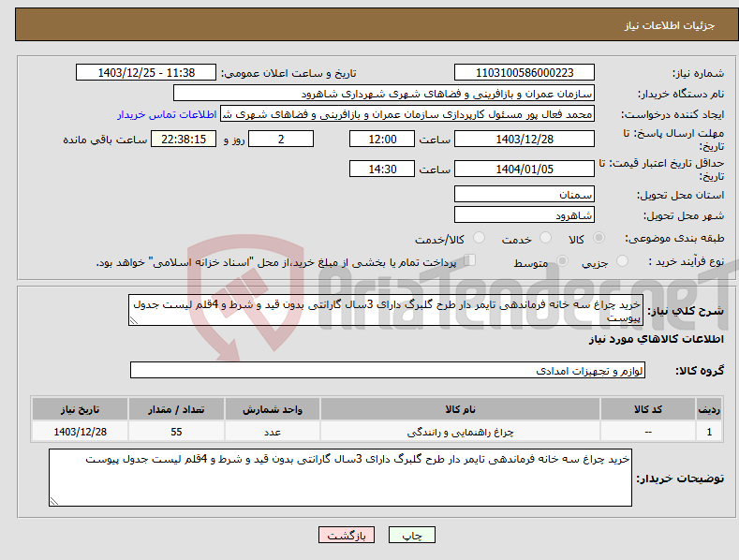Image resolution: width=739 pixels, height=560 pixels.
Task: Click the بازگشت (back) button
Action: tap(347, 535)
